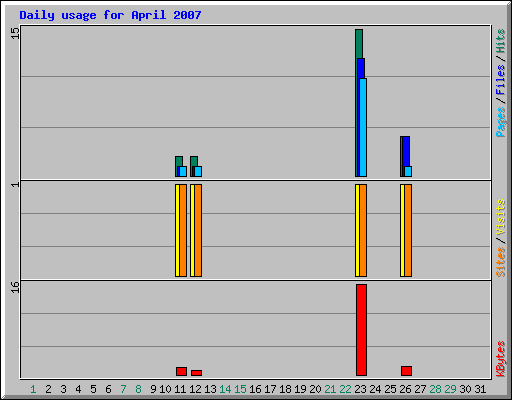The width and height of the screenshot is (512, 400).
Task: Select day label '16' on the x-axis
Action: coord(255,389)
